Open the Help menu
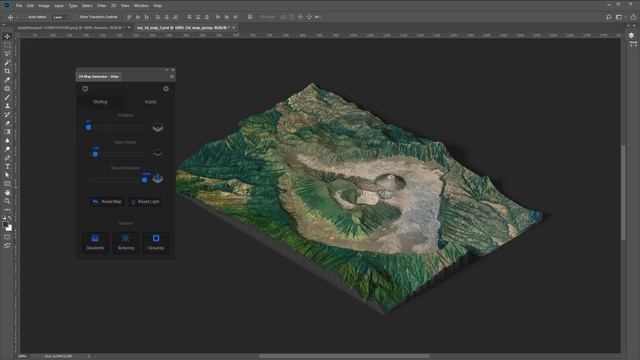Image resolution: width=640 pixels, height=360 pixels. click(x=157, y=6)
